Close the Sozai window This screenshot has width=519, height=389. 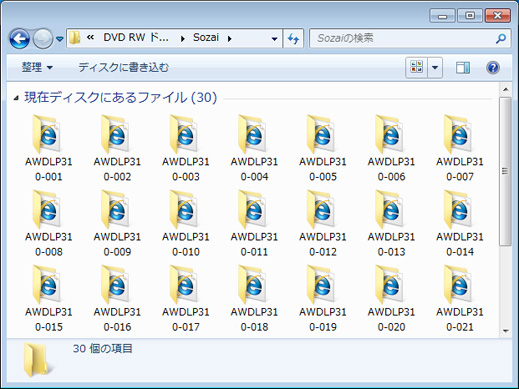coord(498,16)
